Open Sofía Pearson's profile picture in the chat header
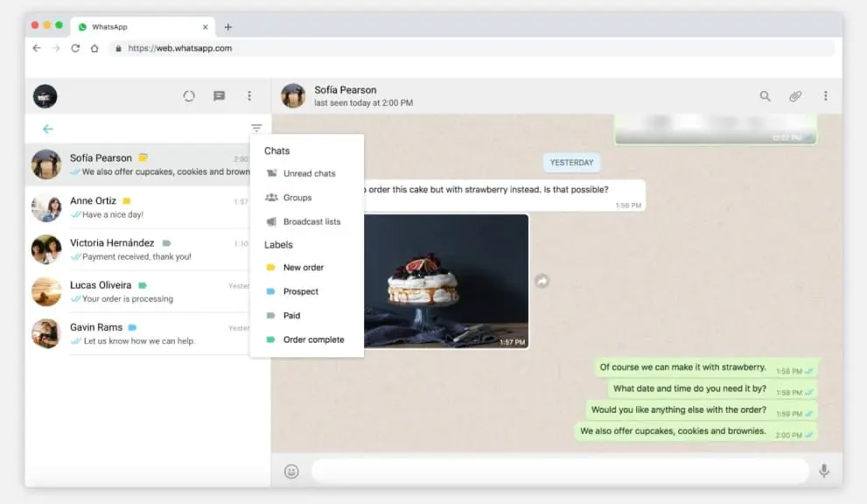867x504 pixels. point(293,96)
